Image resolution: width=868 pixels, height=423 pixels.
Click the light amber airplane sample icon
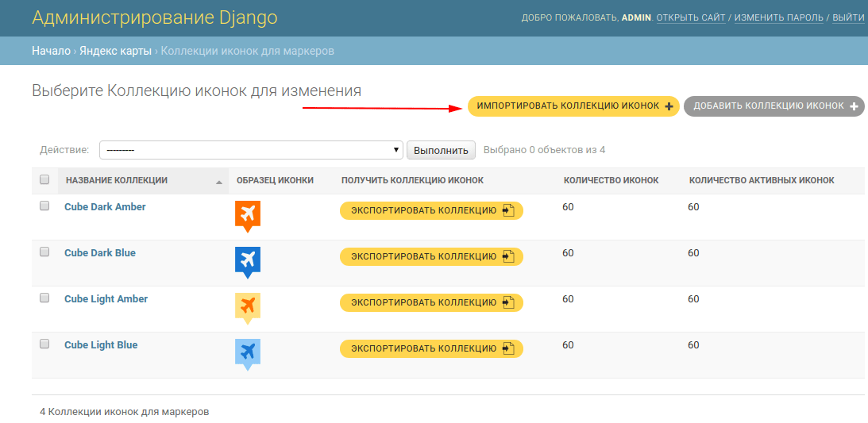pos(248,308)
